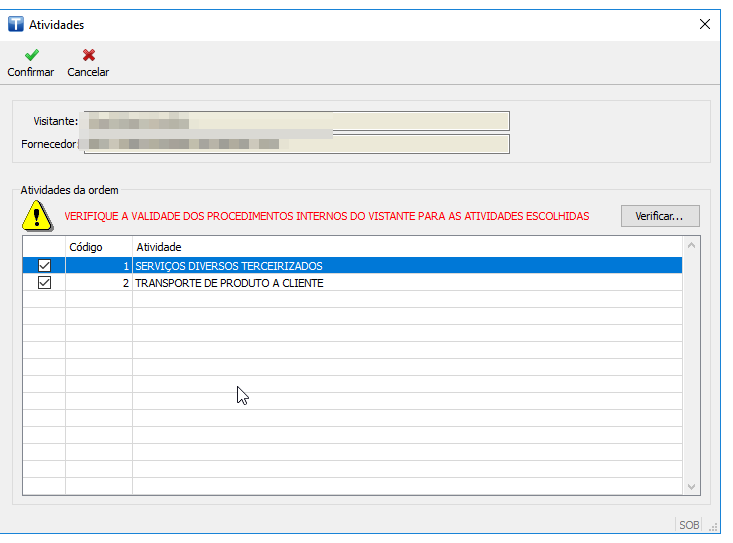Screen dimensions: 733x543
Task: Click the Código column header
Action: [x=98, y=246]
